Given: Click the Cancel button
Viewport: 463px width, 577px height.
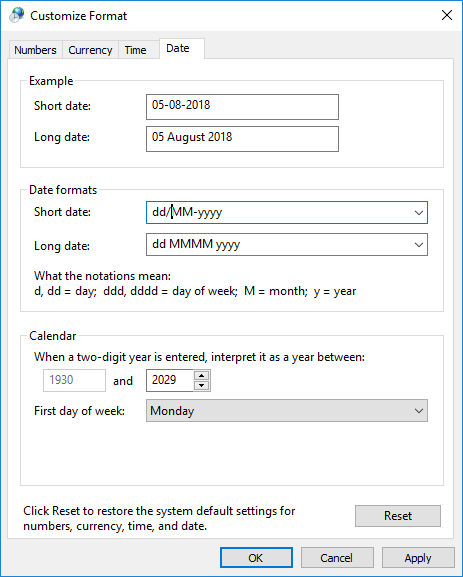Looking at the screenshot, I should coord(337,558).
